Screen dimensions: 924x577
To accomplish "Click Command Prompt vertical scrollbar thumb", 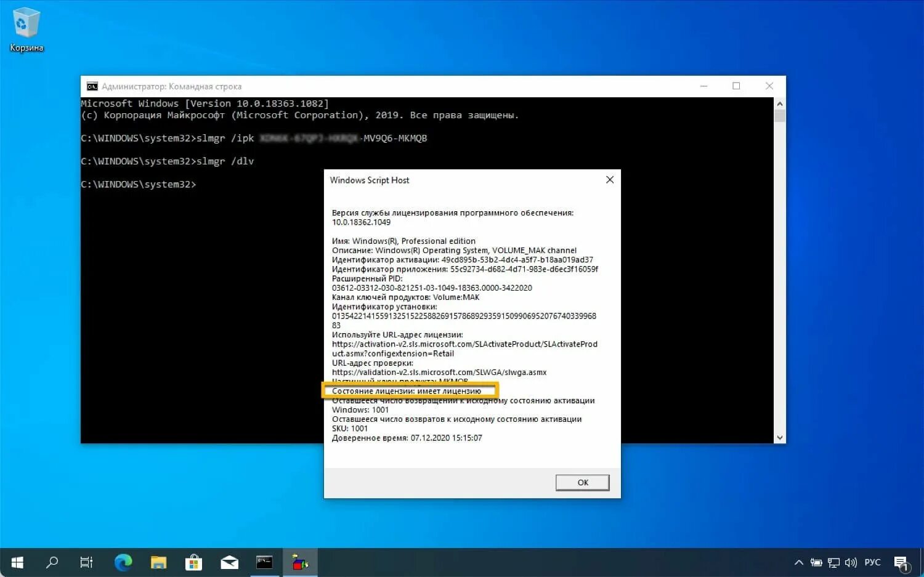I will point(780,116).
